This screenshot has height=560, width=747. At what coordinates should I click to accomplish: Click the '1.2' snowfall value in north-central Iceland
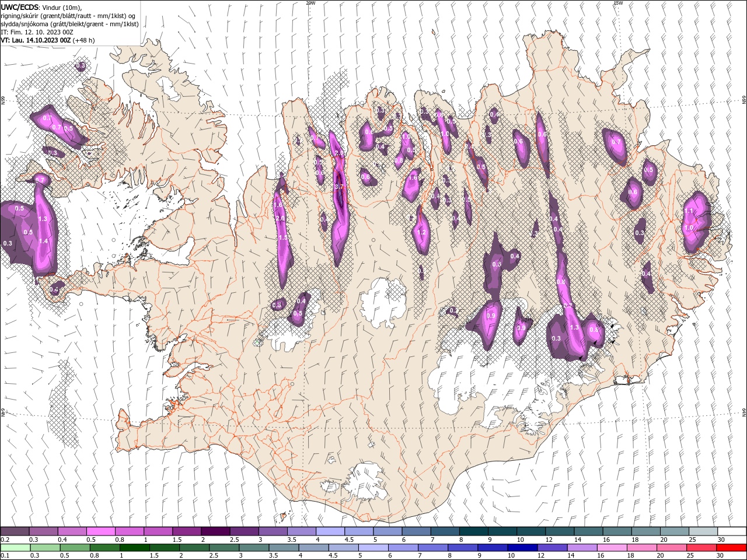(422, 232)
